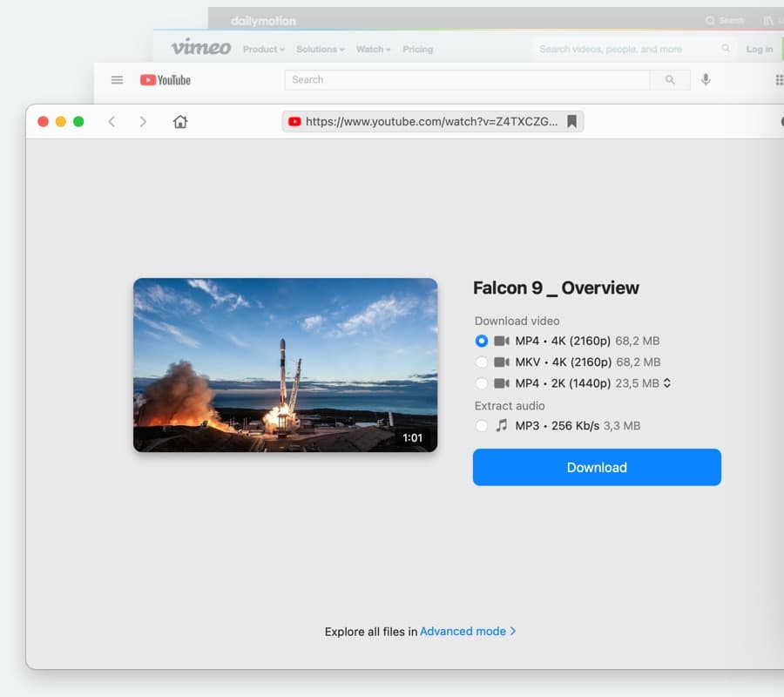The width and height of the screenshot is (784, 697).
Task: Click the back navigation arrow
Action: pyautogui.click(x=112, y=122)
